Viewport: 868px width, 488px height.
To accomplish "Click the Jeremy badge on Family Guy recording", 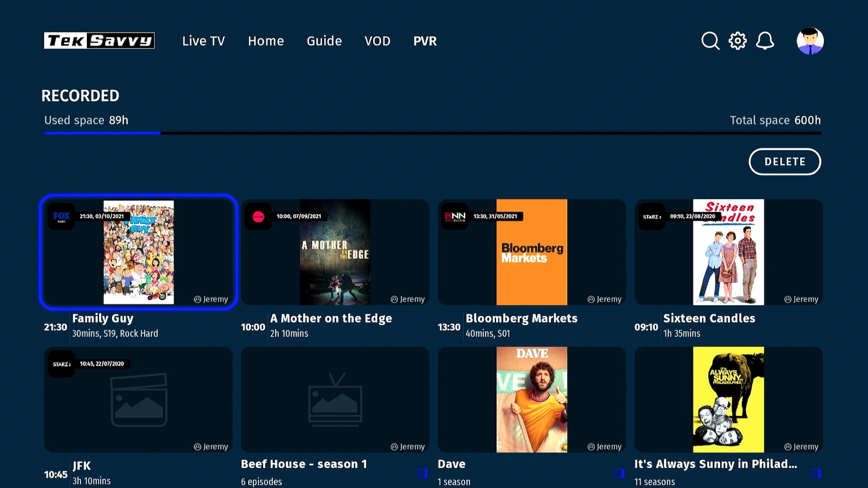I will tap(211, 299).
